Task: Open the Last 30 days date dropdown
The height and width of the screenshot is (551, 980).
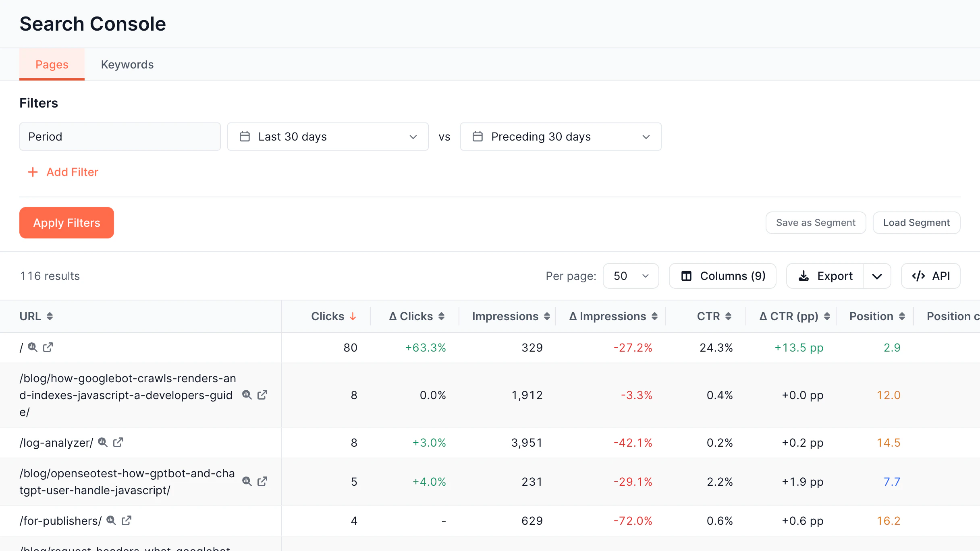Action: (x=328, y=137)
